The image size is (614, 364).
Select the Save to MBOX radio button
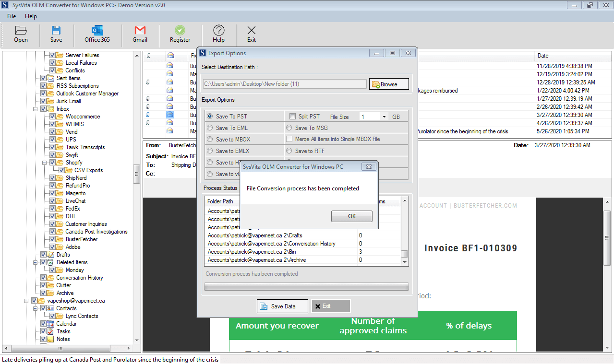click(210, 140)
